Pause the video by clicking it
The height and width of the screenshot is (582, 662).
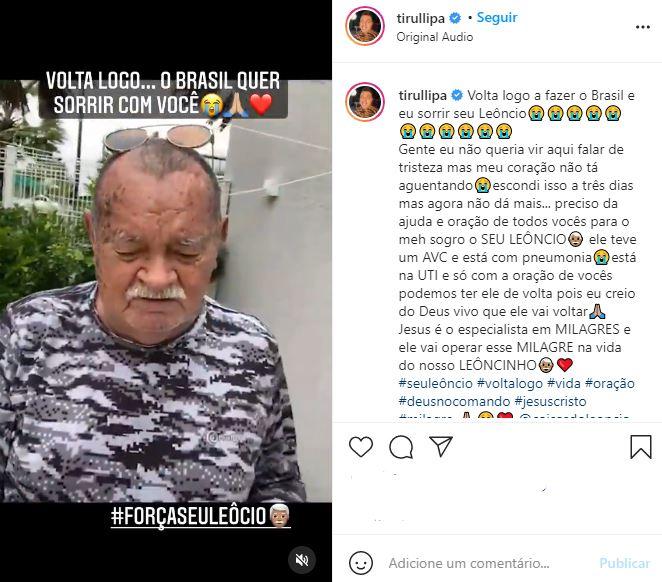(x=166, y=291)
